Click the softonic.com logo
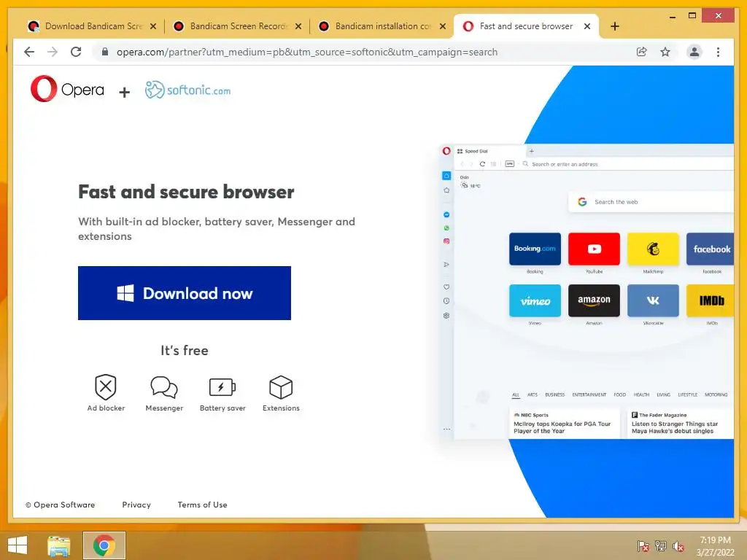This screenshot has height=560, width=747. [x=187, y=90]
